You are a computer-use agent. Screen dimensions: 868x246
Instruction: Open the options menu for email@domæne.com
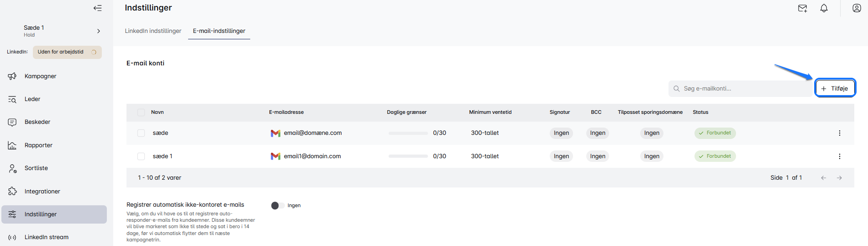pyautogui.click(x=839, y=133)
